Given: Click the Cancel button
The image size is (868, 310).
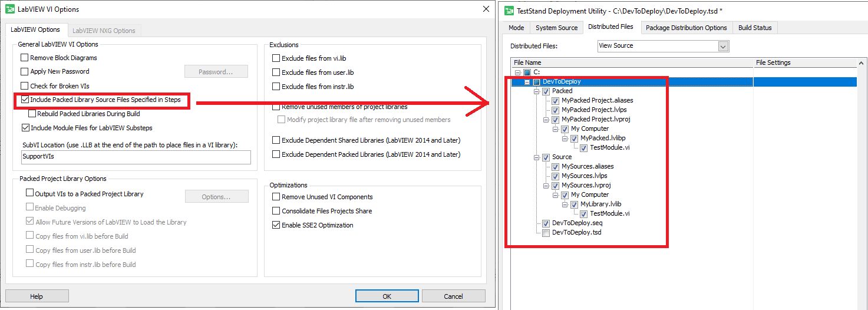Looking at the screenshot, I should (453, 296).
